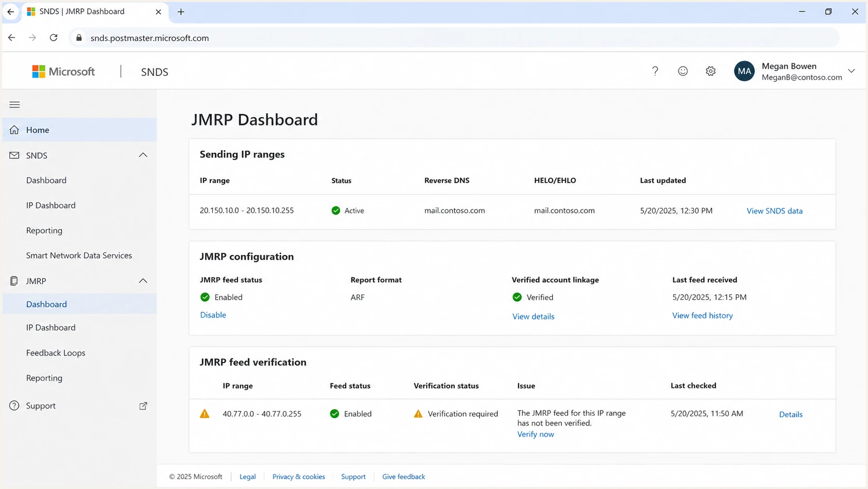Click the address bar lock icon

pyautogui.click(x=79, y=38)
